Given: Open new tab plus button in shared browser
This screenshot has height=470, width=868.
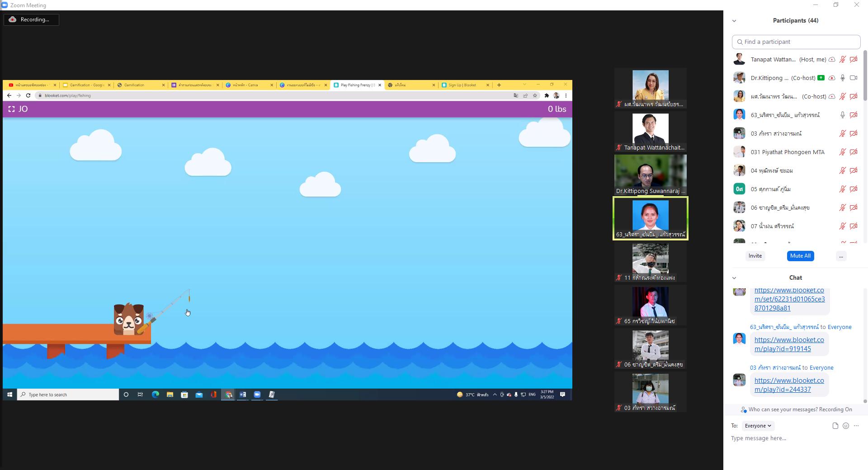Looking at the screenshot, I should click(499, 85).
